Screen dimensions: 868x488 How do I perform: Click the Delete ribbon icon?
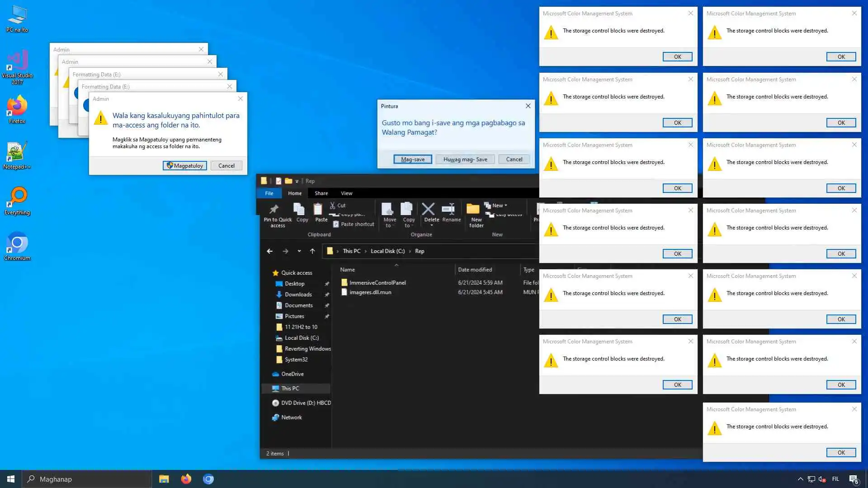(x=428, y=210)
